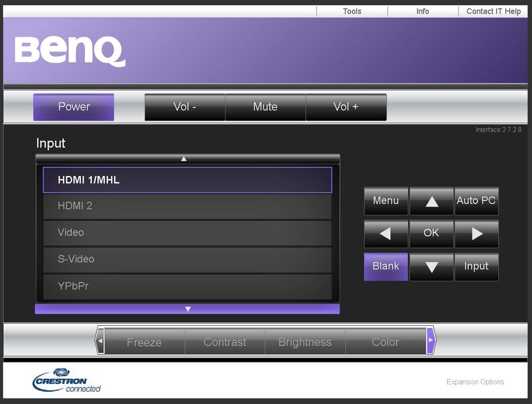This screenshot has width=532, height=404.
Task: Pick the YPbPr input source
Action: tap(187, 287)
